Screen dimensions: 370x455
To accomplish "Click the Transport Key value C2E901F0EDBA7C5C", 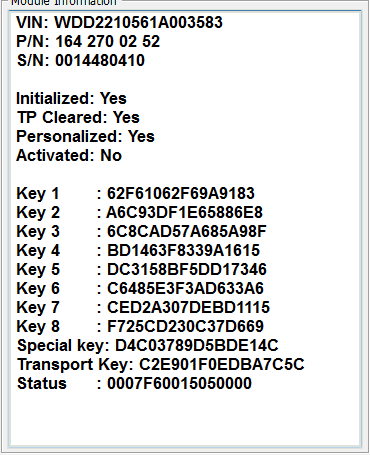I will [222, 365].
